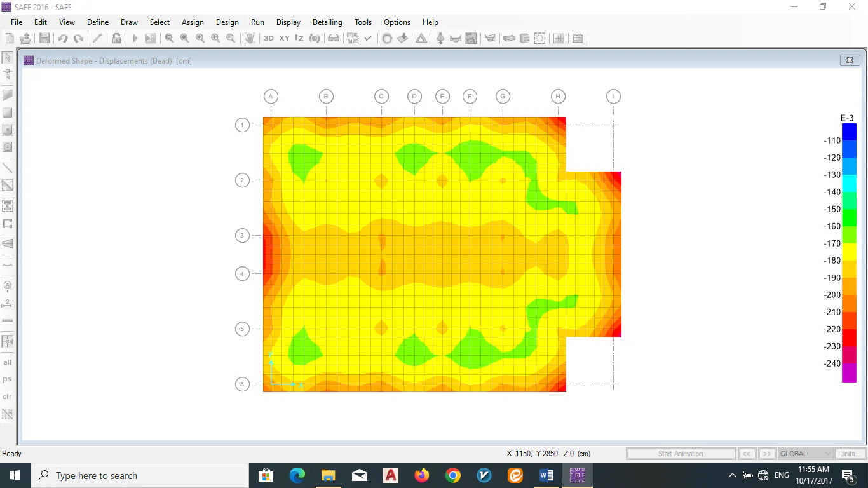Image resolution: width=868 pixels, height=488 pixels.
Task: Open the GLOBAL coordinate system dropdown
Action: [805, 454]
